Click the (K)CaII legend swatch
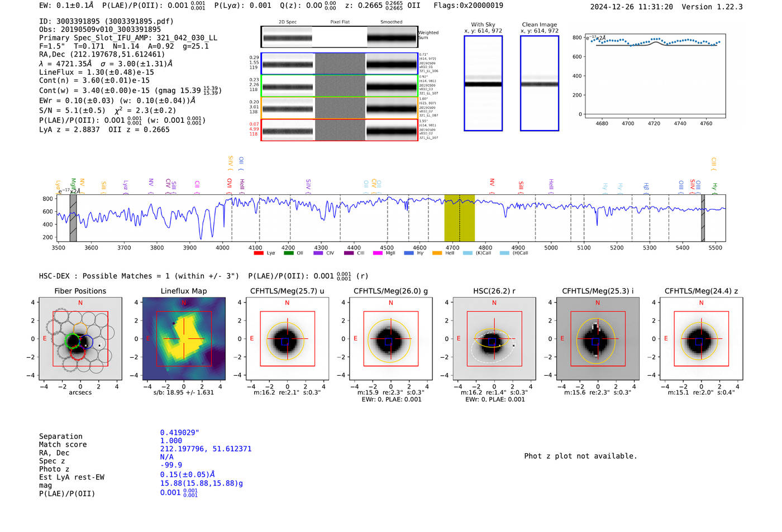 tap(468, 253)
